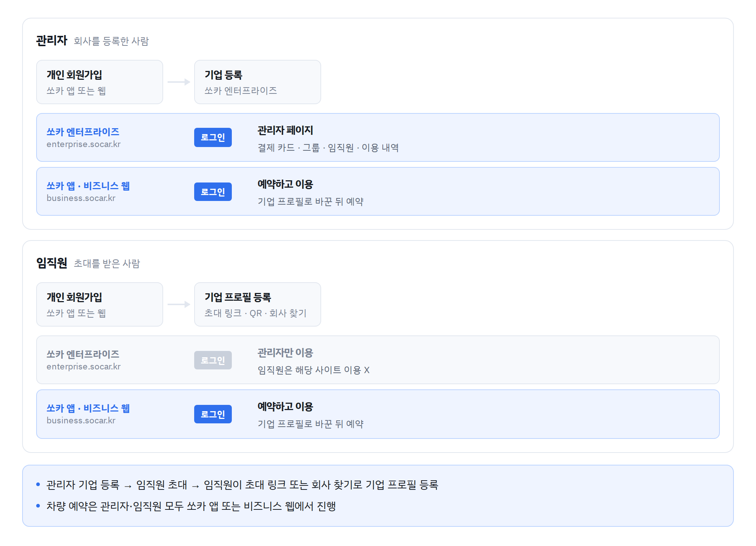Click 예약하고 이용 title in 임직원 section
Viewport: 756px width, 546px height.
[285, 406]
